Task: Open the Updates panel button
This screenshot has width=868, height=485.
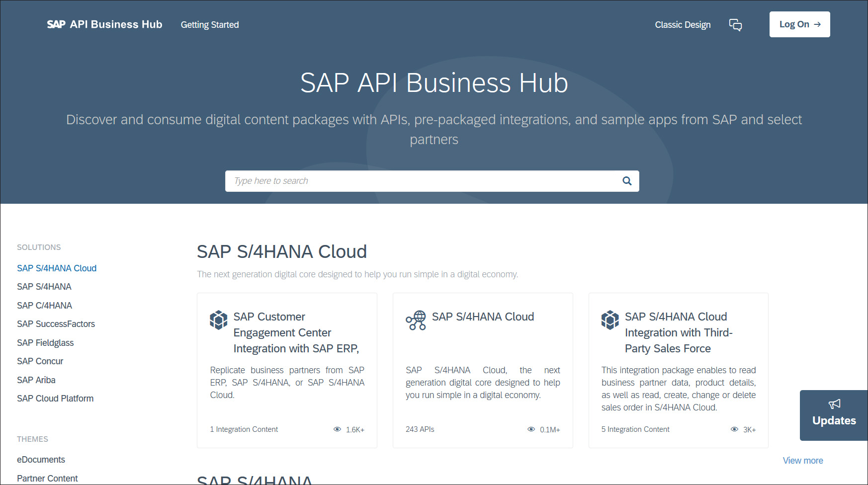Action: (834, 415)
